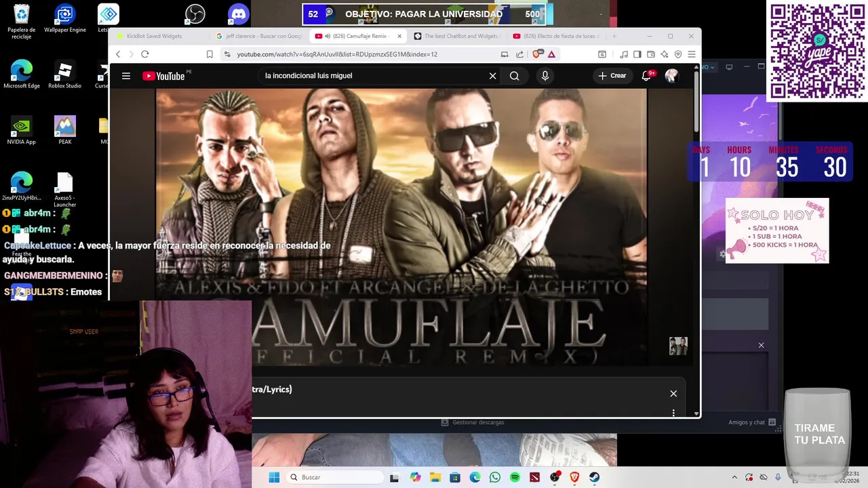Image resolution: width=868 pixels, height=488 pixels.
Task: Open Spotify from the taskbar
Action: pyautogui.click(x=515, y=477)
